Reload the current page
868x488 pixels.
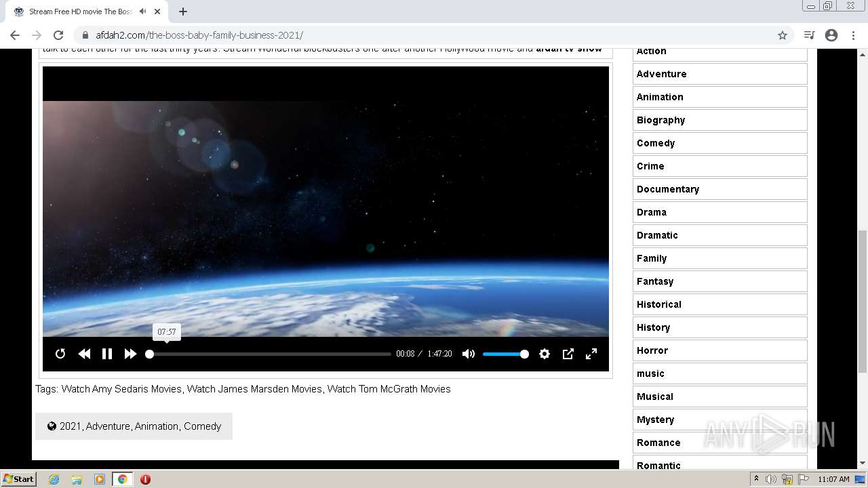click(x=58, y=35)
